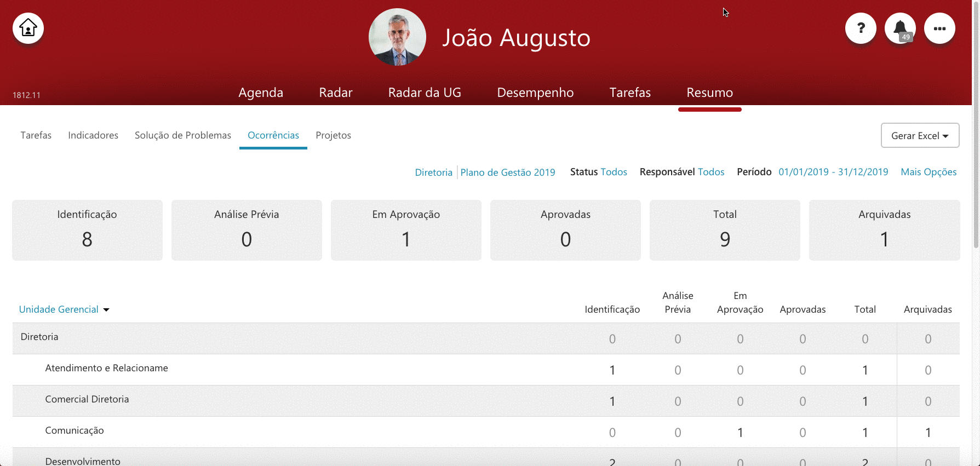
Task: Expand the Unidade Gerencial dropdown
Action: [64, 309]
